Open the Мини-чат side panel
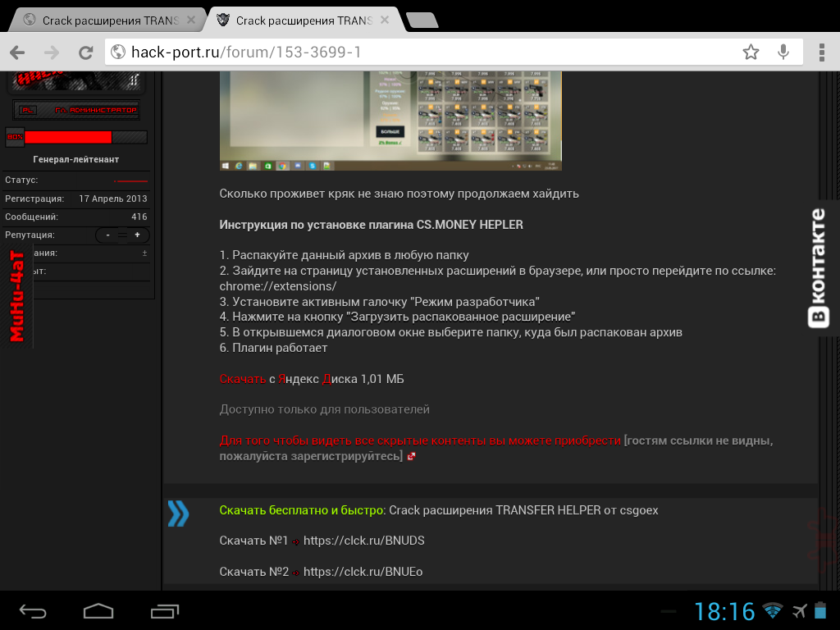The image size is (840, 630). click(17, 295)
